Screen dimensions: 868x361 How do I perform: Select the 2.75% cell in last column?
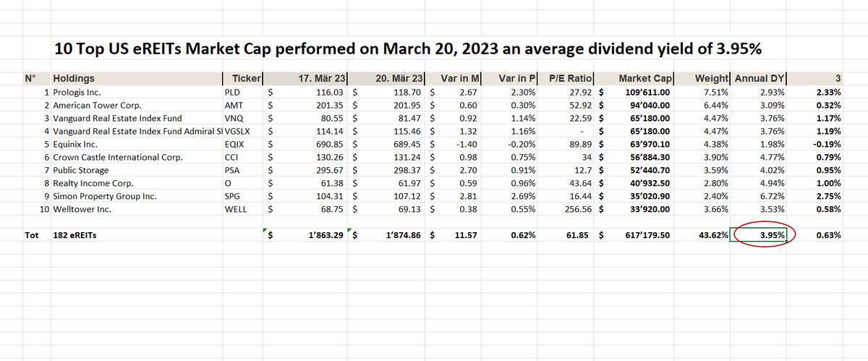[829, 196]
